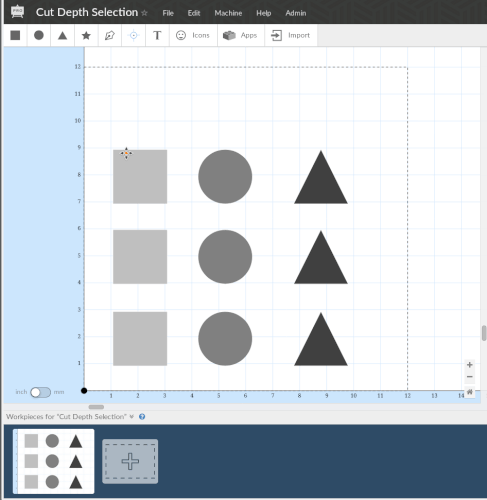
Task: Open the Help menu
Action: (263, 13)
